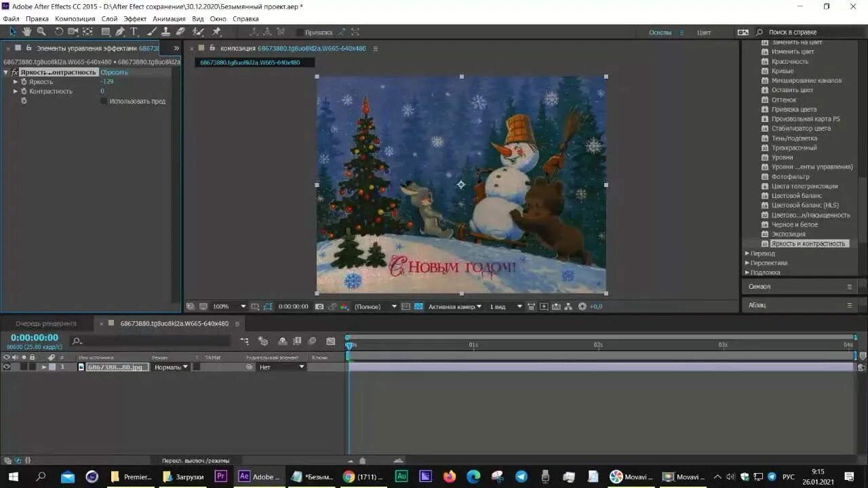Open the Нет parent dropdown
The height and width of the screenshot is (488, 868).
pyautogui.click(x=281, y=367)
